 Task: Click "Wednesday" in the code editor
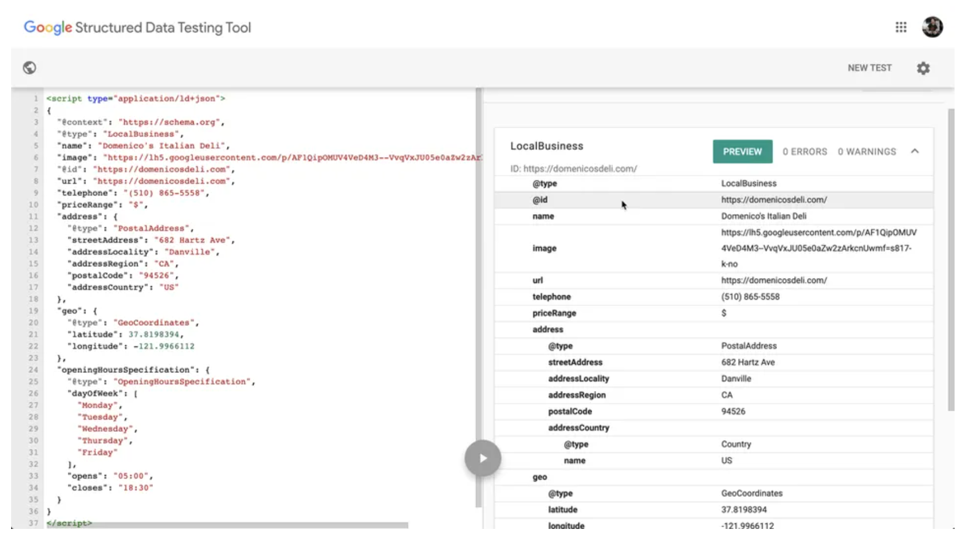(105, 429)
